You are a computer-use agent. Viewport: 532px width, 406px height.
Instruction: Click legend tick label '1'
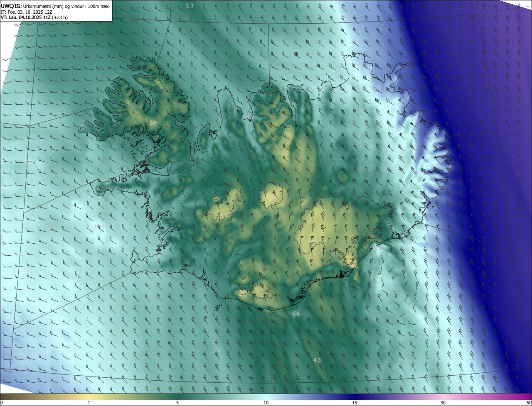click(89, 403)
